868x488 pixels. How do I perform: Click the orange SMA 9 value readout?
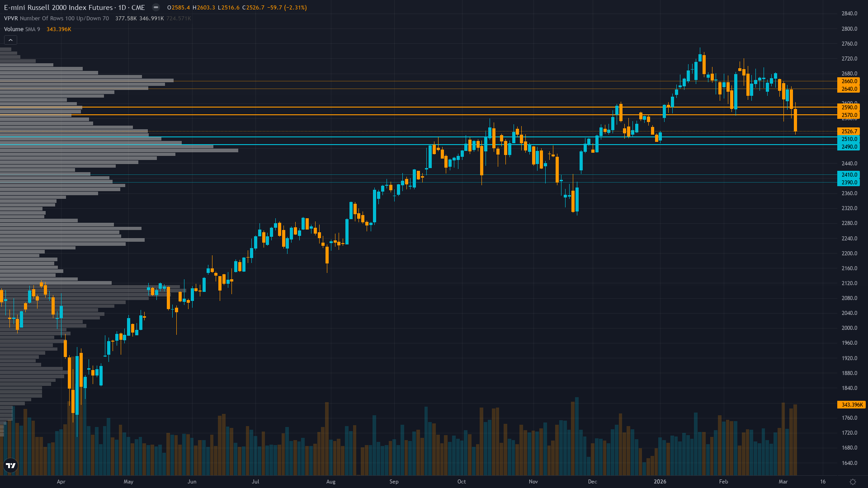(x=59, y=29)
